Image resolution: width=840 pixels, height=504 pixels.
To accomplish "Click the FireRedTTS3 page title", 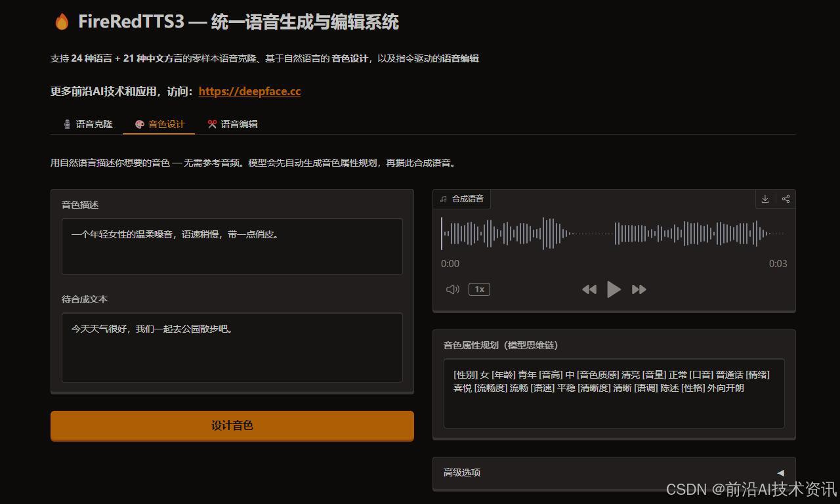I will pyautogui.click(x=238, y=22).
